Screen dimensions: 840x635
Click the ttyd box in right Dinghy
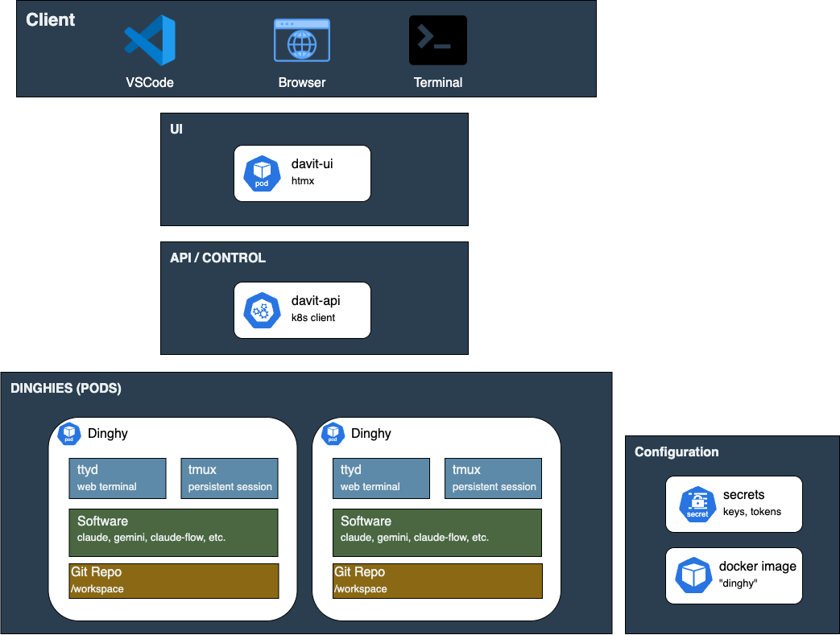(381, 478)
